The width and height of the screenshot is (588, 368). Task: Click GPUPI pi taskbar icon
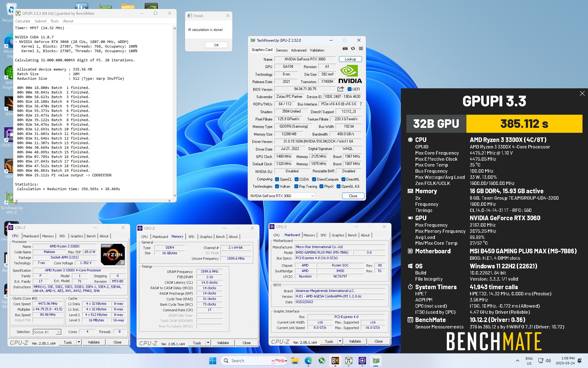(x=349, y=361)
